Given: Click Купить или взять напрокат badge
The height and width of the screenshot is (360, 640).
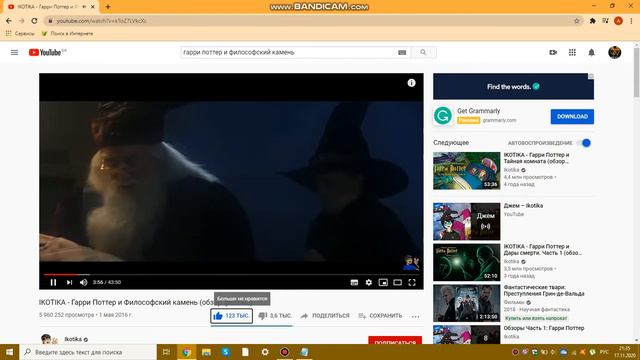Looking at the screenshot, I should 536,318.
